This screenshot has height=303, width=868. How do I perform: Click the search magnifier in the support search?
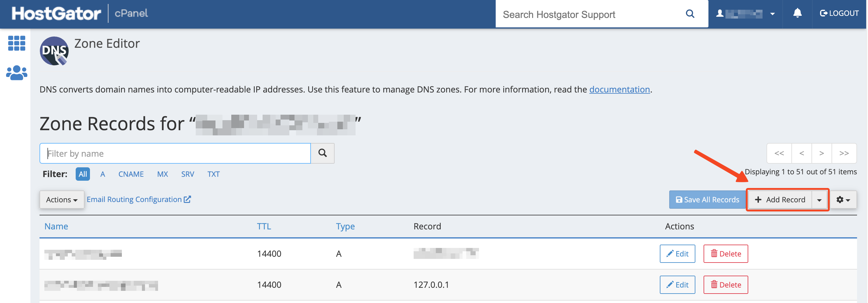click(690, 14)
